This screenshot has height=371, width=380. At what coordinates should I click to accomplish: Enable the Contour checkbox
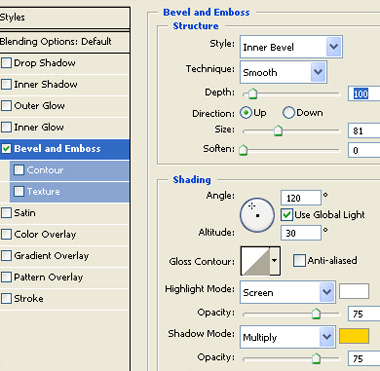click(19, 170)
